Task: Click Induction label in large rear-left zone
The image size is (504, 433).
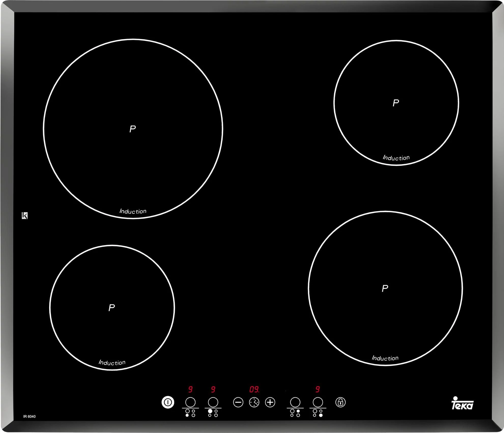Action: pyautogui.click(x=133, y=211)
